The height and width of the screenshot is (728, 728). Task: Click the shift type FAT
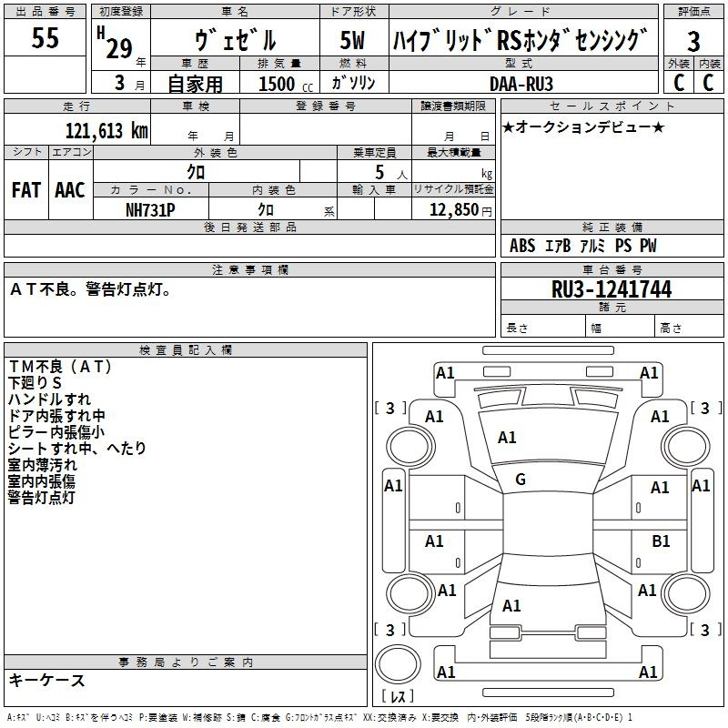26,190
